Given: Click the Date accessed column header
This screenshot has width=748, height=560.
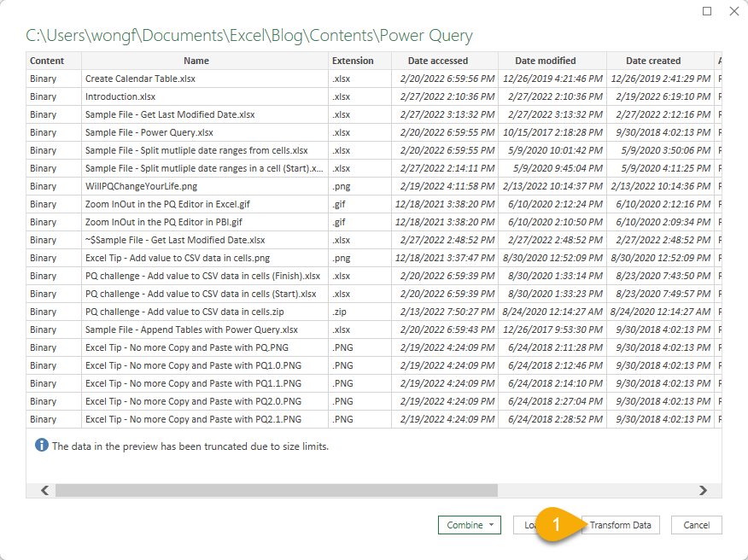Looking at the screenshot, I should pos(437,61).
